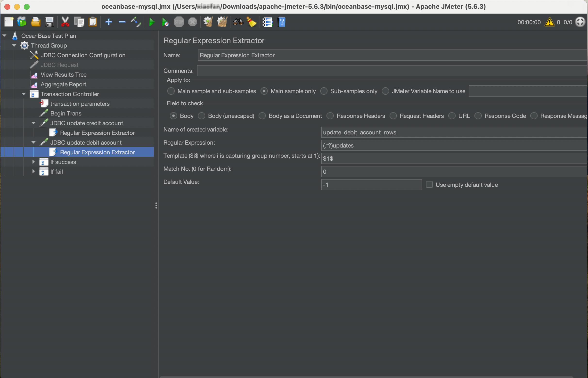The image size is (588, 378).
Task: Choose Response Code as field to check
Action: (478, 116)
